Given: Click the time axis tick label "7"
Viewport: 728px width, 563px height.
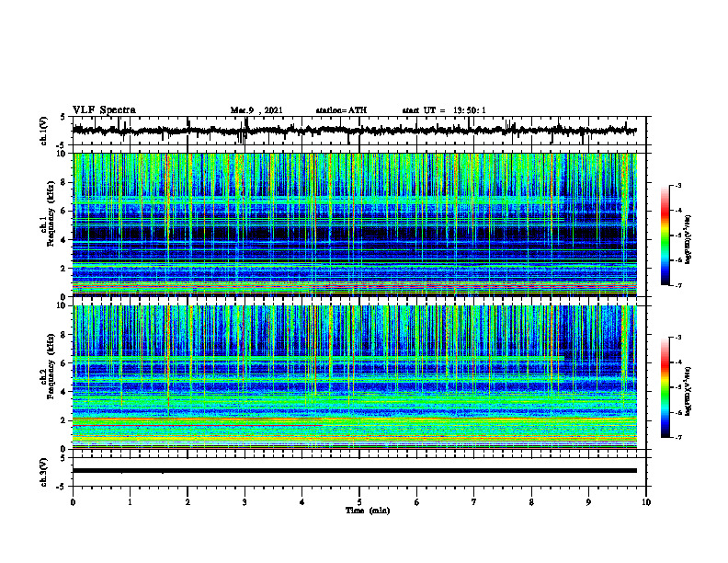Looking at the screenshot, I should click(x=474, y=502).
